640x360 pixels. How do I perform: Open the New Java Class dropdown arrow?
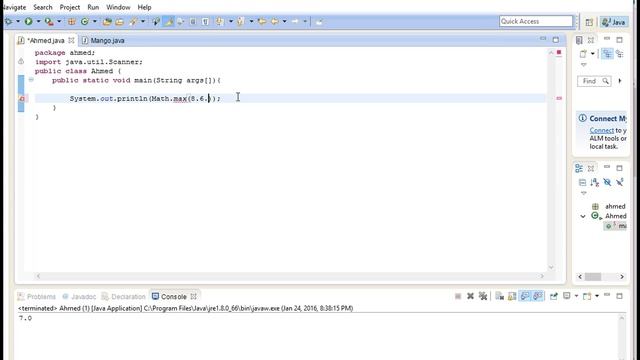(95, 22)
